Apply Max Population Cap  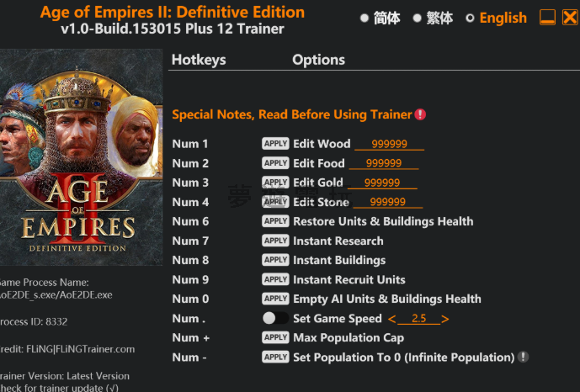coord(275,337)
